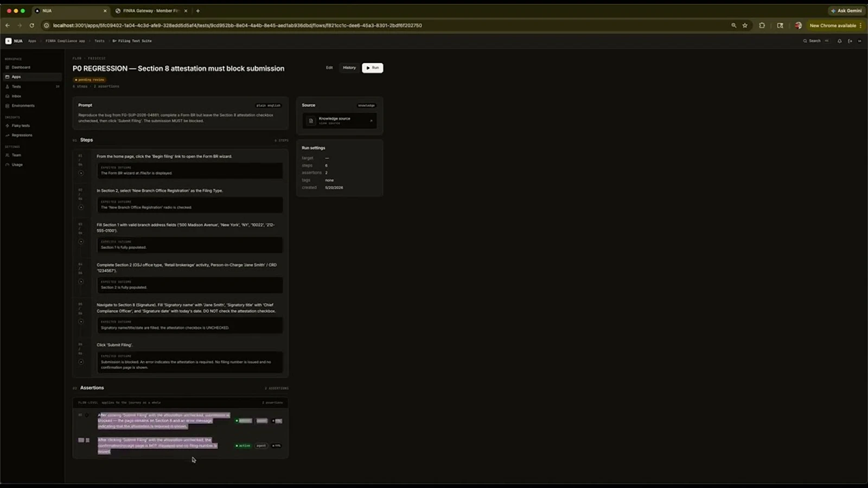Reload the page
Viewport: 868px width, 488px height.
pos(32,25)
